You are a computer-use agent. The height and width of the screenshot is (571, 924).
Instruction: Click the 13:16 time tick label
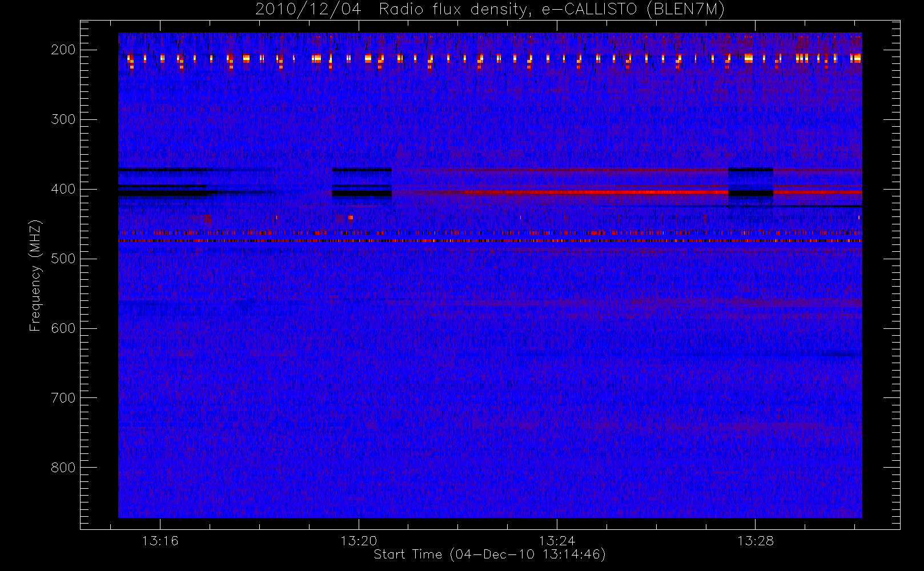[160, 541]
